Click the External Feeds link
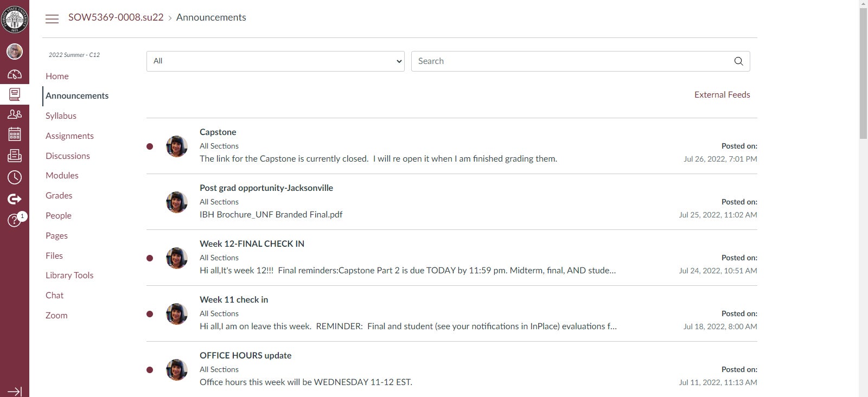 pyautogui.click(x=722, y=95)
